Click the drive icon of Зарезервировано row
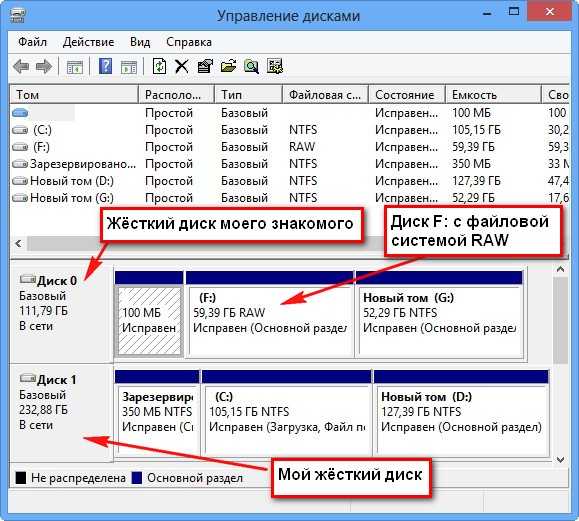 [20, 164]
